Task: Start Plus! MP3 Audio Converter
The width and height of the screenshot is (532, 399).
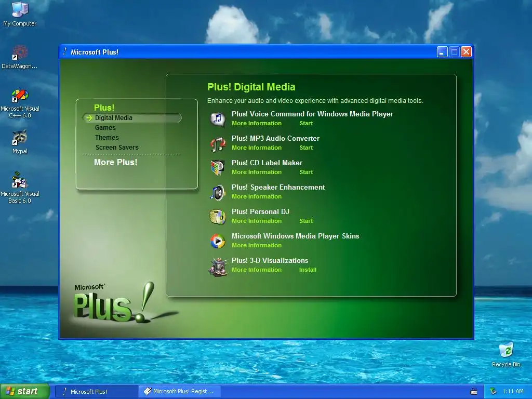Action: pyautogui.click(x=306, y=148)
